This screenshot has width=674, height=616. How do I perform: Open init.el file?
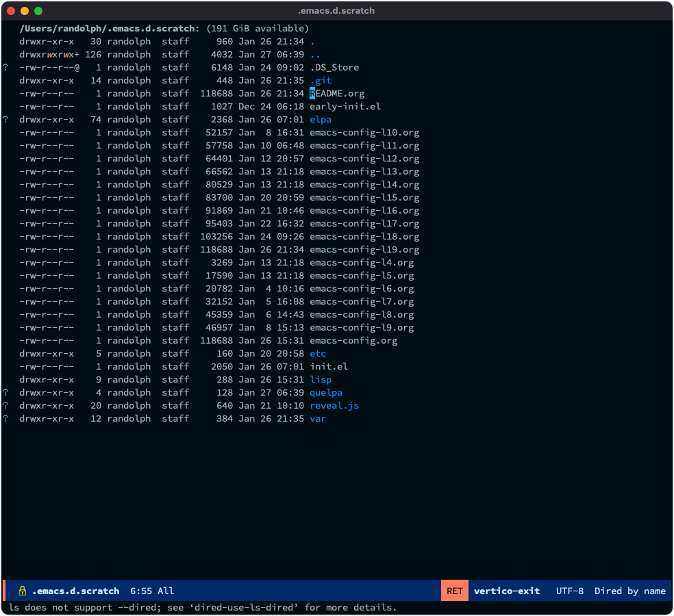pyautogui.click(x=329, y=366)
